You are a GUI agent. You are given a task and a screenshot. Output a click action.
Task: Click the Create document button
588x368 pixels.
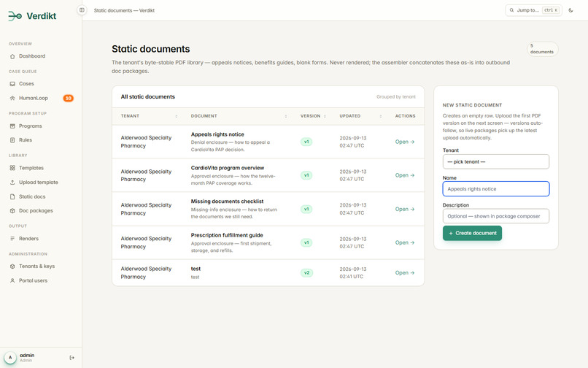(472, 233)
